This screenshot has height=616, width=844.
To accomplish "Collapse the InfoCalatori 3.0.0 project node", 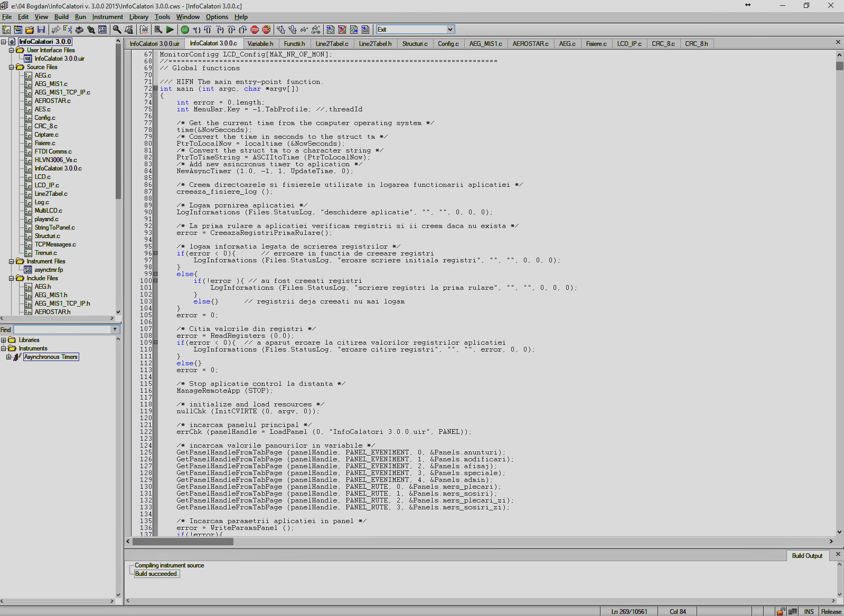I will pyautogui.click(x=4, y=42).
